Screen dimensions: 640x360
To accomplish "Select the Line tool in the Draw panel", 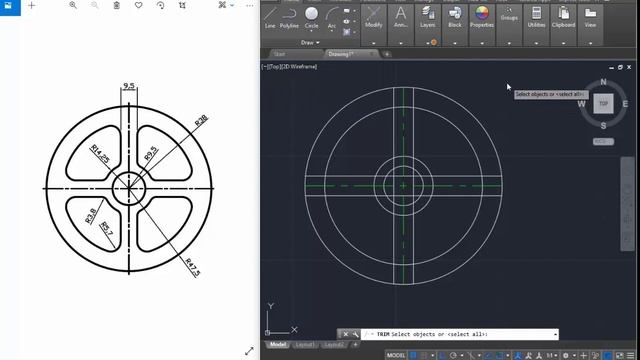I will pyautogui.click(x=270, y=18).
